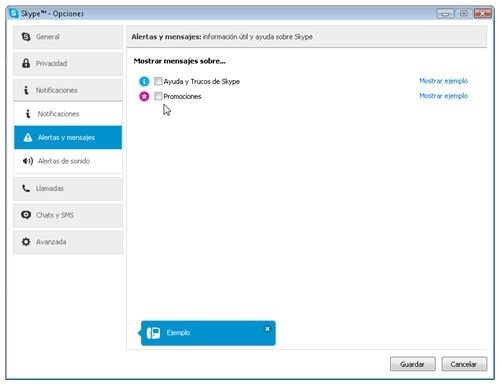Click the speaker icon on Alertas de sonido
Viewport: 500px width, 385px height.
tap(28, 161)
